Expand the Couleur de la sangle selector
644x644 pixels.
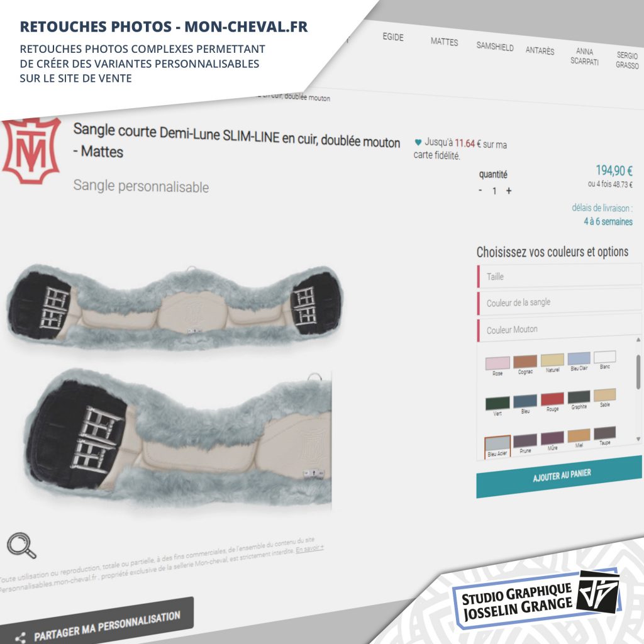[x=559, y=303]
